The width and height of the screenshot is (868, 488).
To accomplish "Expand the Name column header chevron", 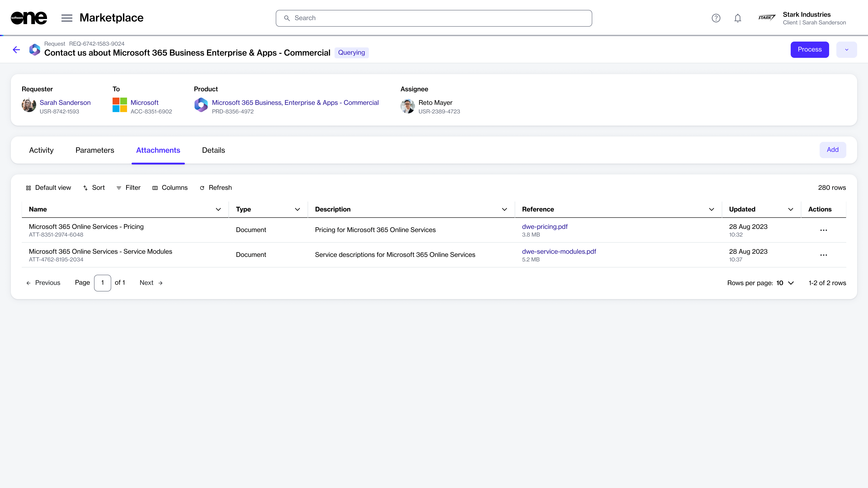I will (x=218, y=209).
